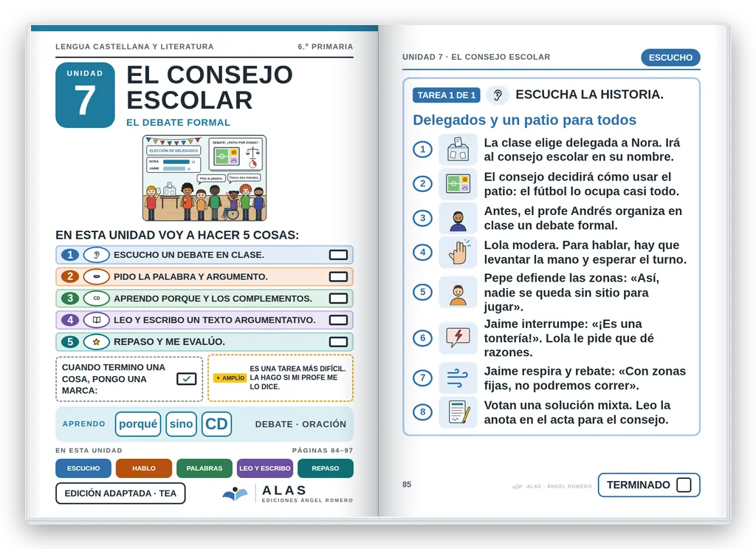Click the lightning speech bubble icon in step 6

(458, 338)
